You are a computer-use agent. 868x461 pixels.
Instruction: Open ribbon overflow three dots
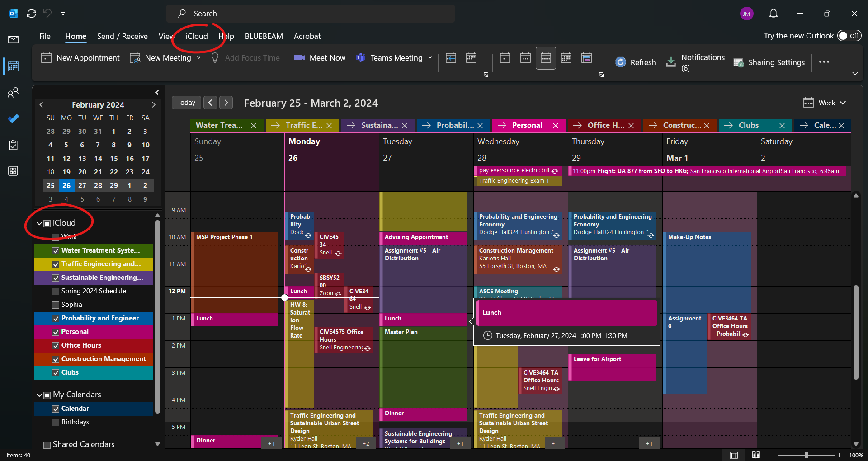[824, 62]
